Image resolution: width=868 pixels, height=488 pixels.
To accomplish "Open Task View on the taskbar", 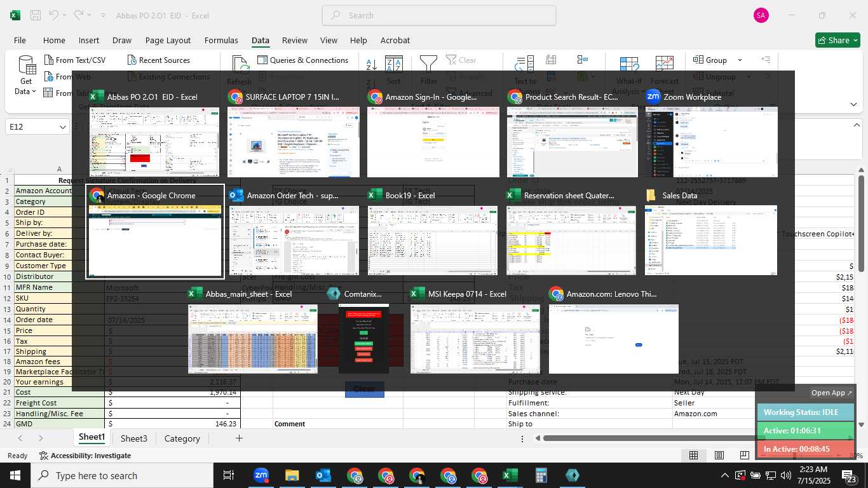I will point(229,475).
